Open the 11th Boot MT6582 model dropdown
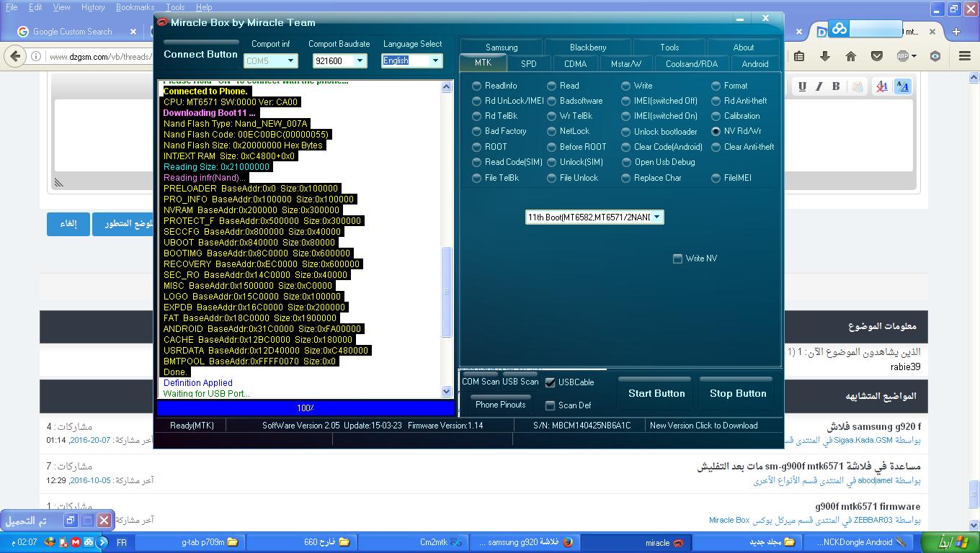Viewport: 980px width, 553px height. (594, 217)
